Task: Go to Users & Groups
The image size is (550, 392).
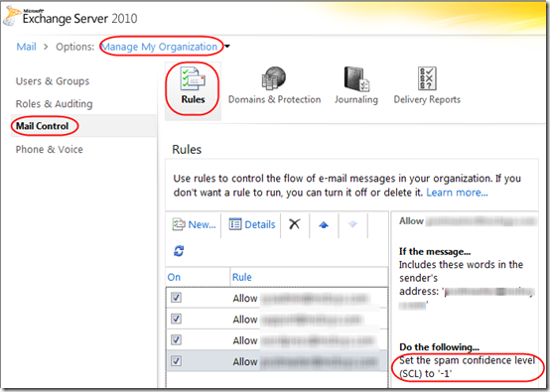Action: [x=53, y=81]
